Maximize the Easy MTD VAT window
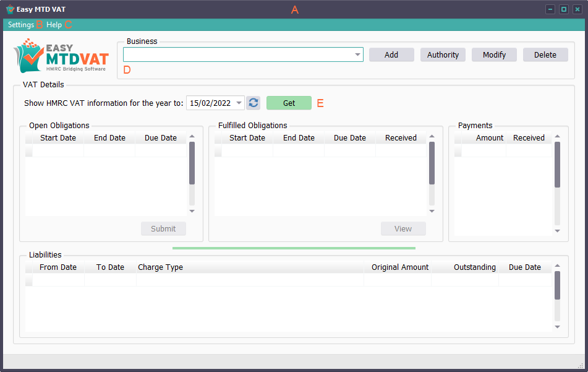The width and height of the screenshot is (588, 372). point(564,9)
